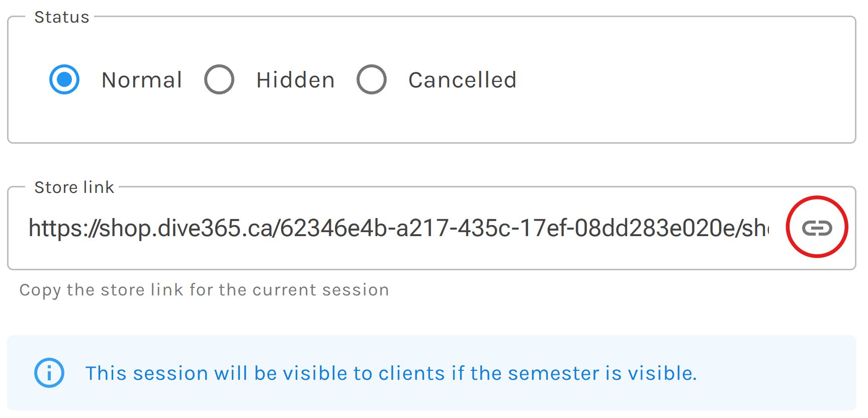This screenshot has width=868, height=418.
Task: Click the "Cancelled" option label
Action: (x=462, y=80)
